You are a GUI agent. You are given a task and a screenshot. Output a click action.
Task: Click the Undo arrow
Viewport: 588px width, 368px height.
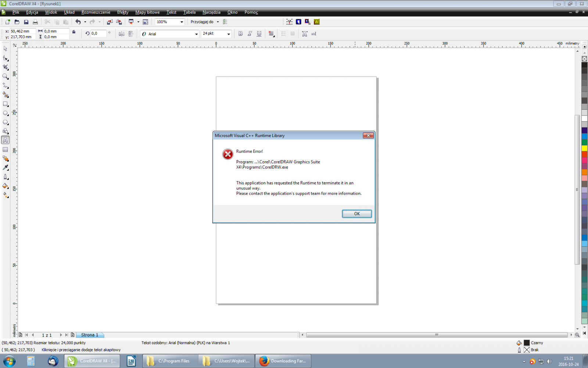pos(78,22)
